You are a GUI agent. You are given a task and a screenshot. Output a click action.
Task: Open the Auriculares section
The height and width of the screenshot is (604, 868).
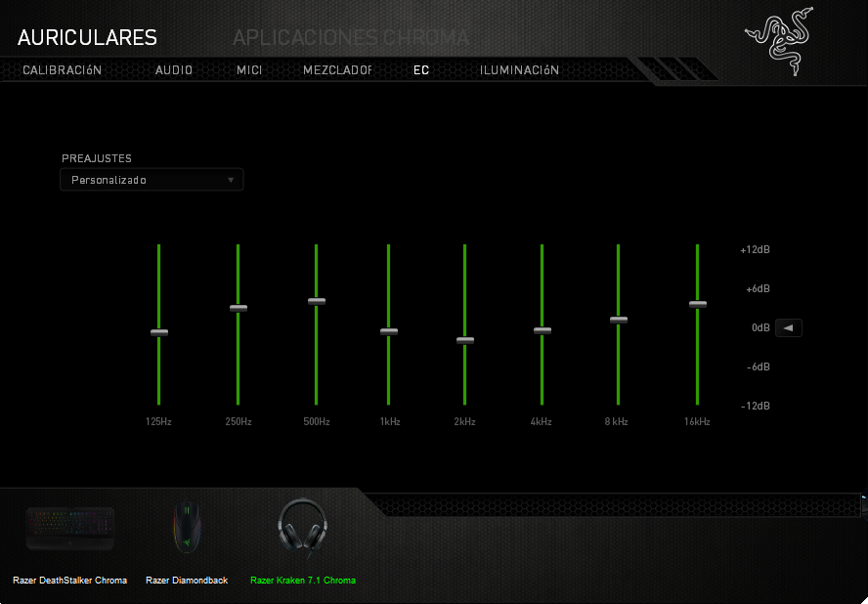[x=87, y=38]
